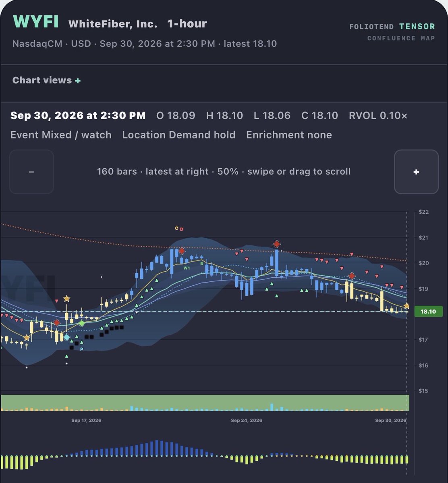Expand Chart views with plus icon
The height and width of the screenshot is (483, 448).
(78, 80)
